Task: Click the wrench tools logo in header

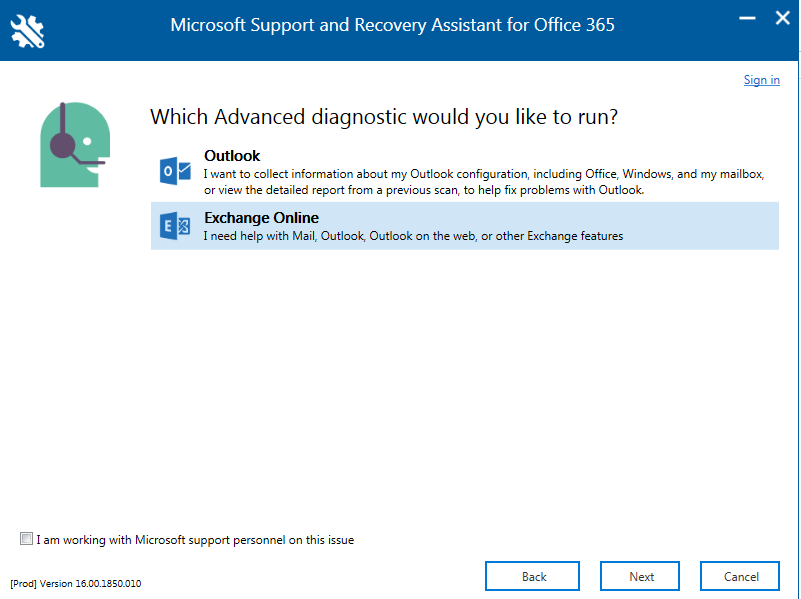Action: [x=28, y=32]
